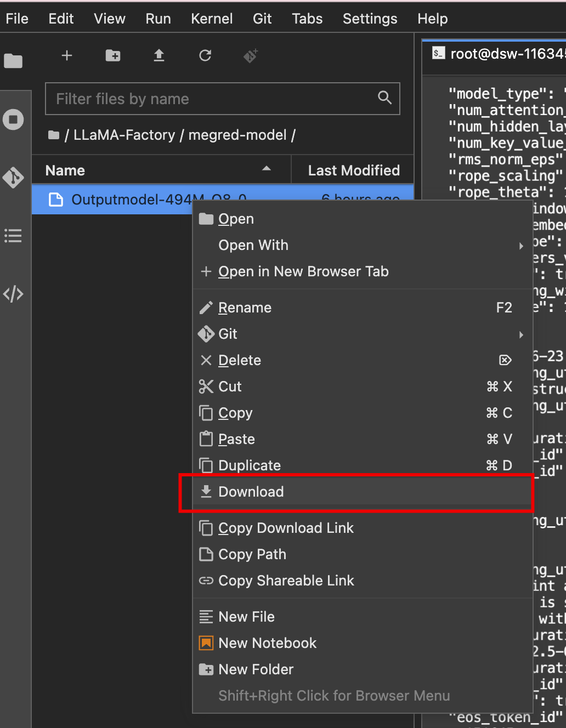Image resolution: width=566 pixels, height=728 pixels.
Task: Open the Kernel menu
Action: (212, 19)
